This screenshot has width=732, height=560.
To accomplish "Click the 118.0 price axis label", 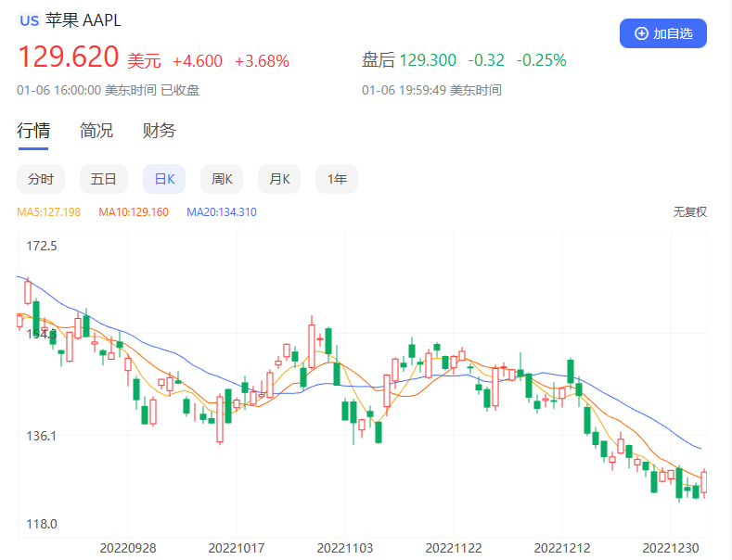I will pyautogui.click(x=42, y=524).
